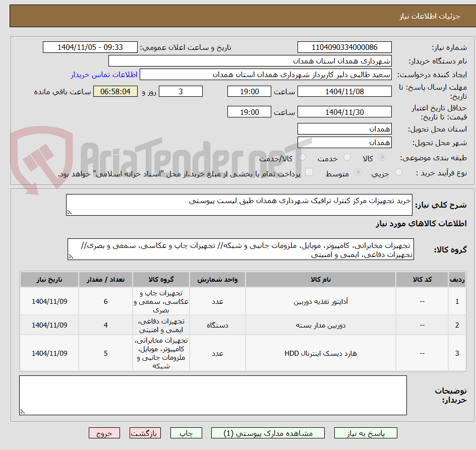The image size is (476, 450).
Task: Click the announcement date field 1404/11/05 - 09:33
Action: [x=90, y=47]
